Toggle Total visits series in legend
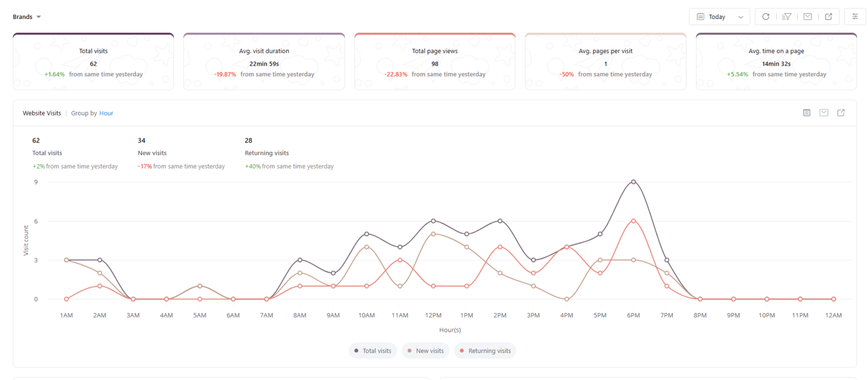The height and width of the screenshot is (380, 868). pos(373,351)
